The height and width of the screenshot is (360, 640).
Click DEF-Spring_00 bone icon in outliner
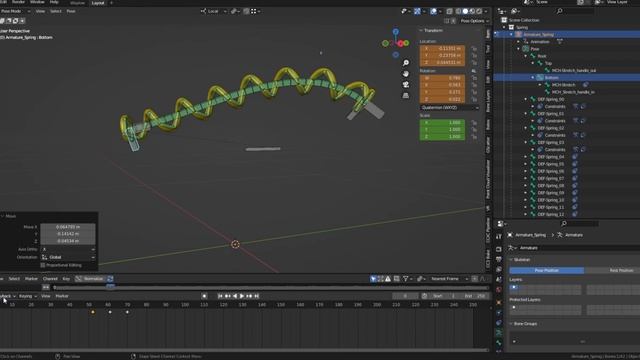[533, 99]
